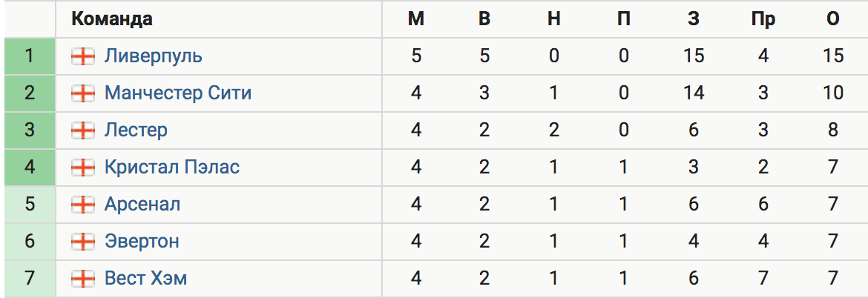Open the Манчестер Сити team page
868x298 pixels.
(178, 93)
